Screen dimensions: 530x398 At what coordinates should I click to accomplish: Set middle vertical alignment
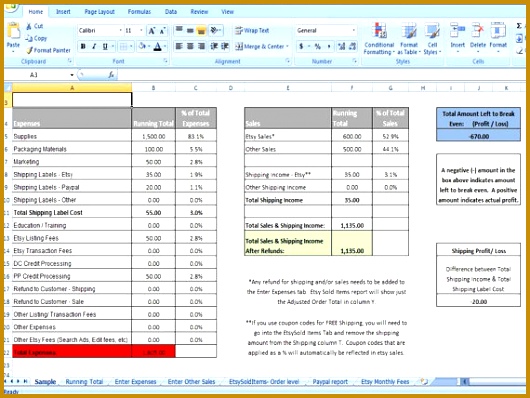pyautogui.click(x=190, y=30)
